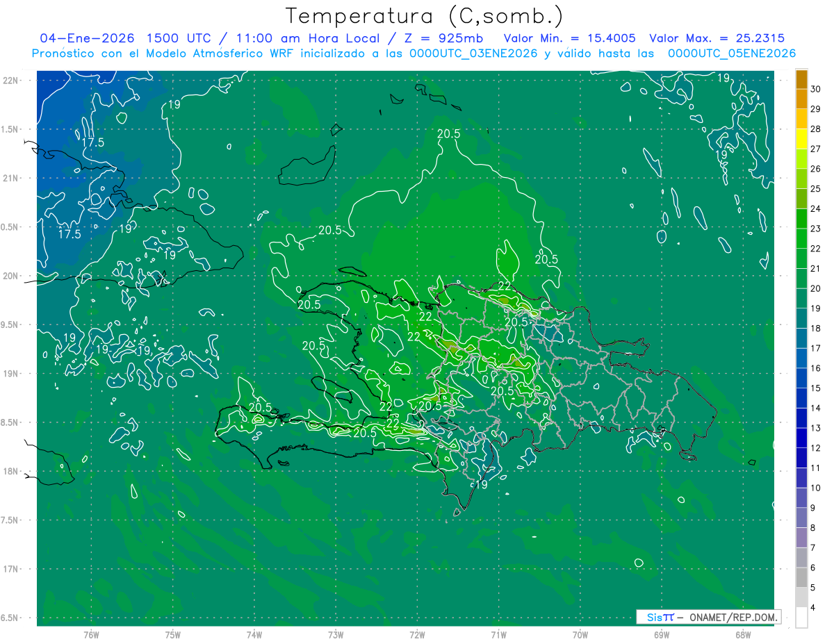Click "Valor Min. = 15.4005" in the header
834x644 pixels.
coord(570,38)
